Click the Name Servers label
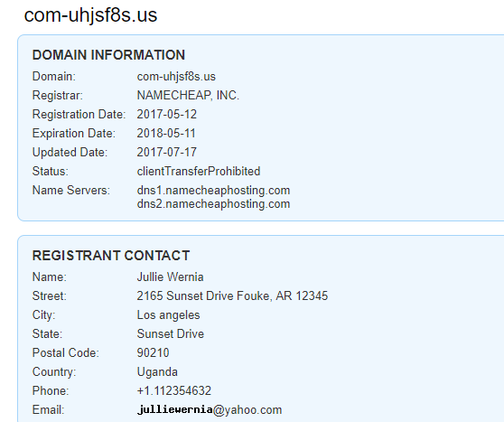The image size is (504, 422). [71, 190]
